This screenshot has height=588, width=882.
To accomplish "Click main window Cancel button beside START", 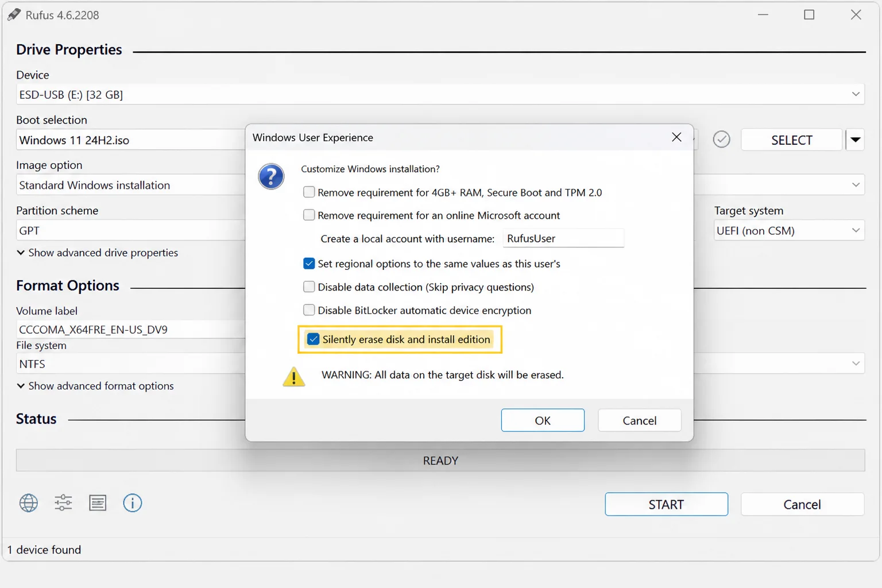I will click(802, 504).
